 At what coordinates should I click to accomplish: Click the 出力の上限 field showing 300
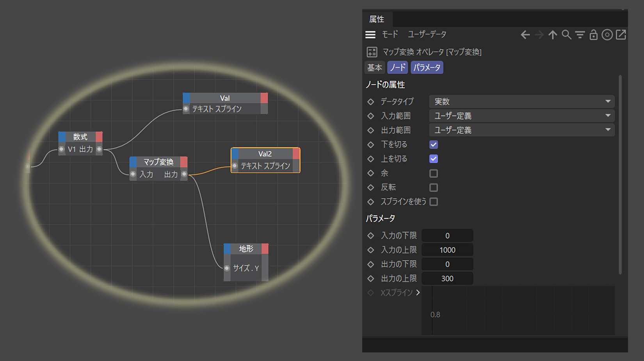coord(448,278)
